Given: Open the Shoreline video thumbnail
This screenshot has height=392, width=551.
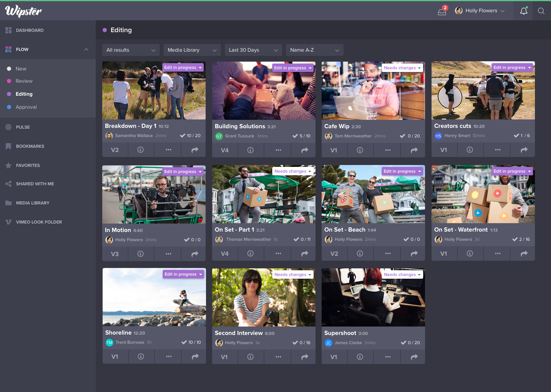Looking at the screenshot, I should (154, 297).
